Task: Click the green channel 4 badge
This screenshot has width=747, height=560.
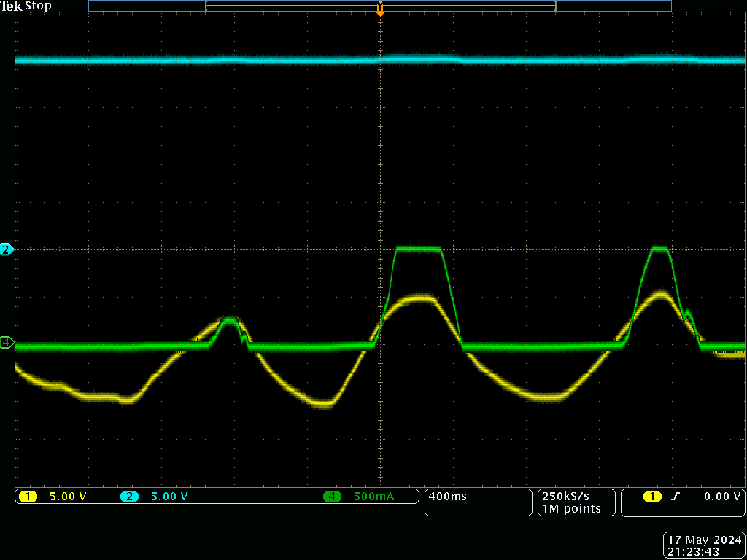Action: (332, 497)
